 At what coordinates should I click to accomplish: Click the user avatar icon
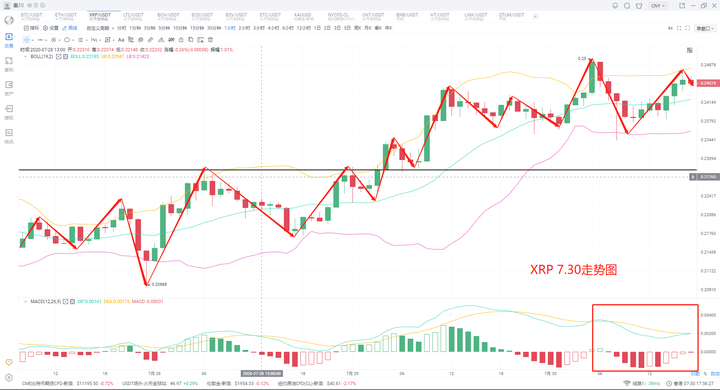coord(7,6)
